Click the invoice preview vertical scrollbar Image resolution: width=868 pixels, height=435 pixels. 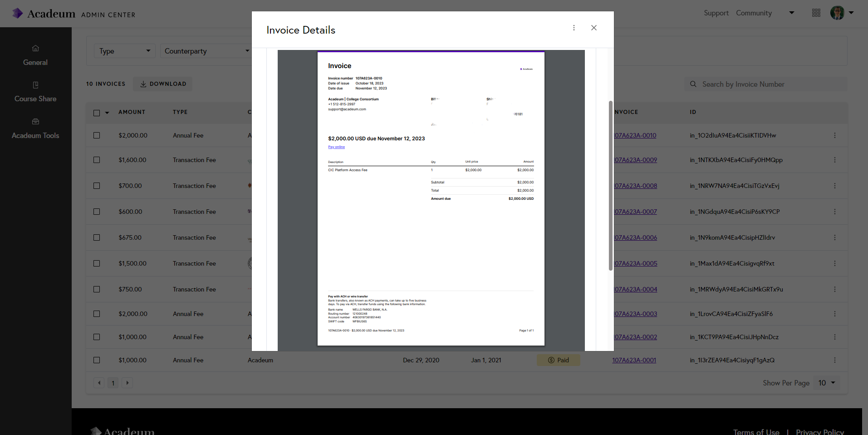(x=610, y=186)
